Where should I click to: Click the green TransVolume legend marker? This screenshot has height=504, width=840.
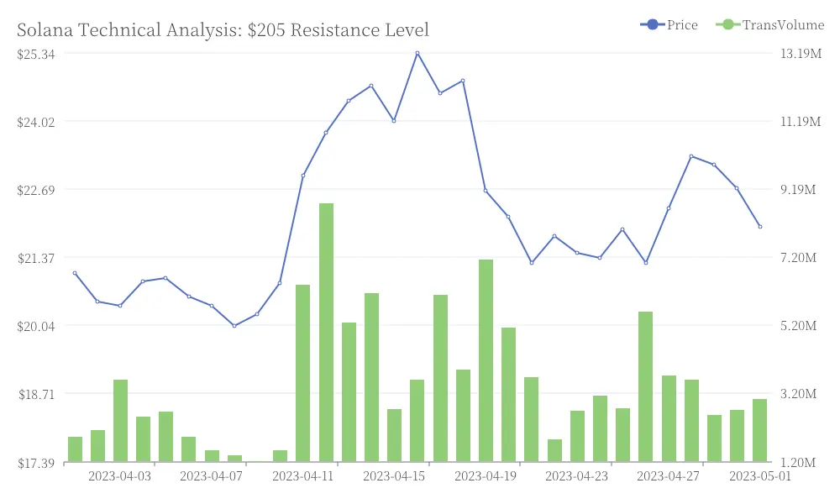(728, 24)
